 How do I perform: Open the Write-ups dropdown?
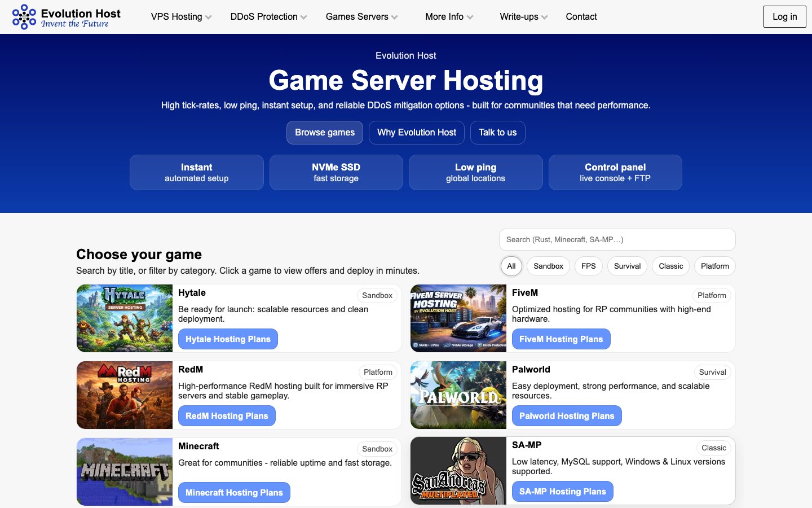(x=523, y=17)
